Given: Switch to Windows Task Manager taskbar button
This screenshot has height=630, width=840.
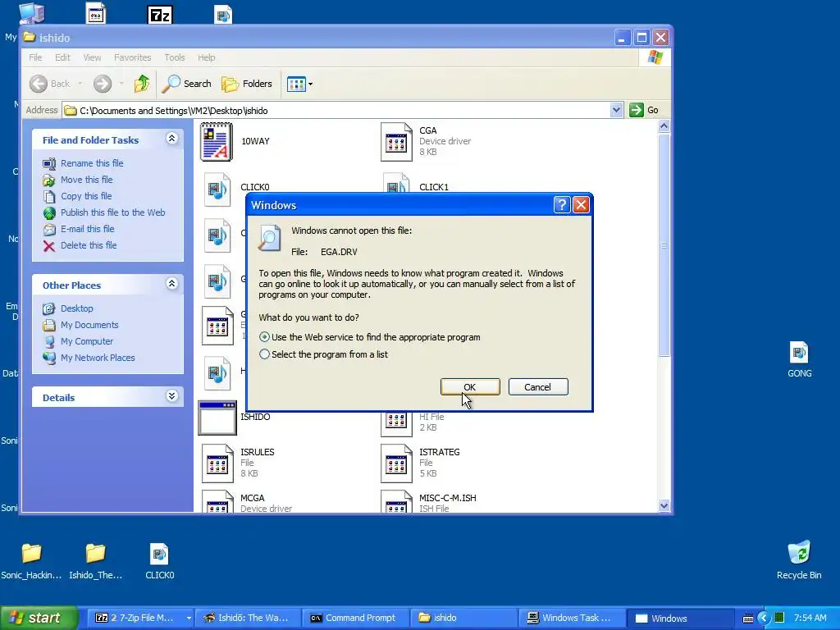Looking at the screenshot, I should [x=572, y=618].
